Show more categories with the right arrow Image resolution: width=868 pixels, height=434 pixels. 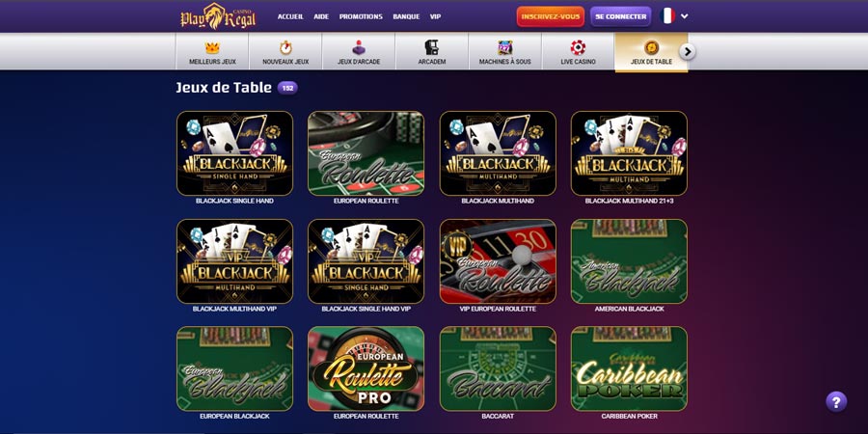(687, 51)
